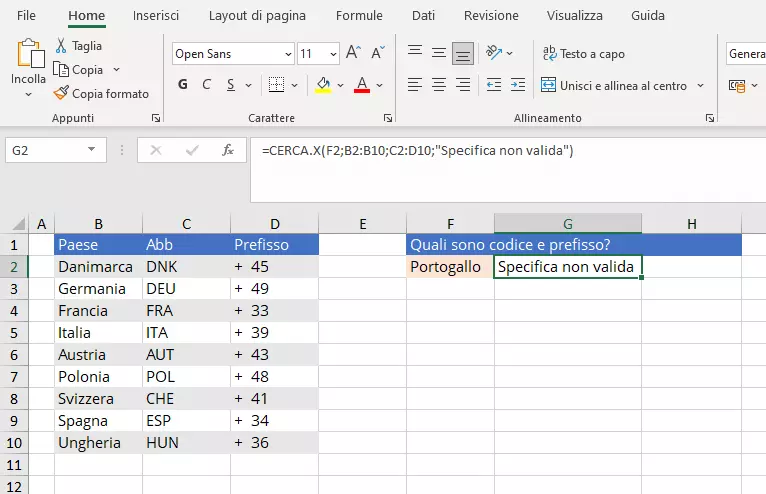The height and width of the screenshot is (494, 766).
Task: Apply the yellow fill color bucket
Action: (323, 85)
